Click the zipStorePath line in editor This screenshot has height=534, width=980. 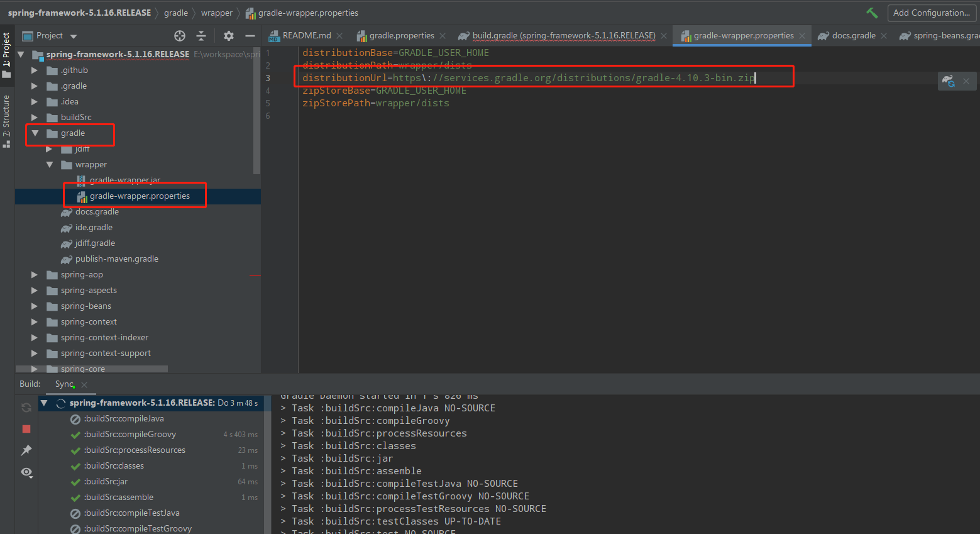[376, 103]
